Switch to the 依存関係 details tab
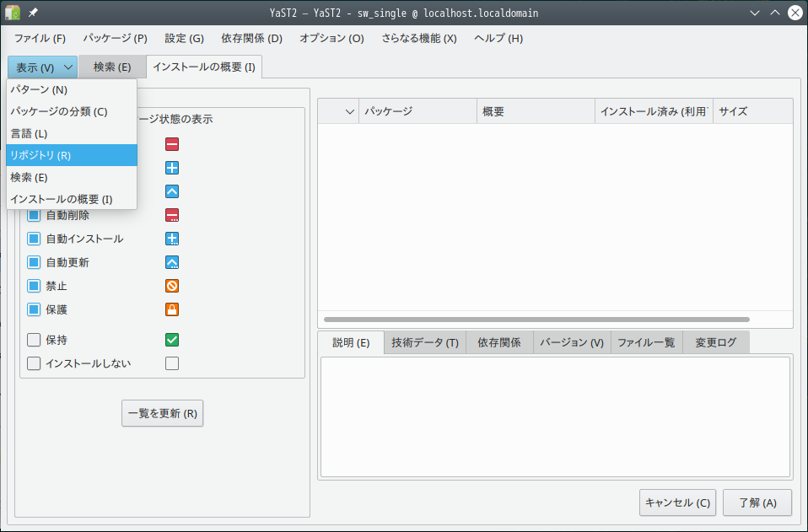This screenshot has width=808, height=532. [499, 342]
